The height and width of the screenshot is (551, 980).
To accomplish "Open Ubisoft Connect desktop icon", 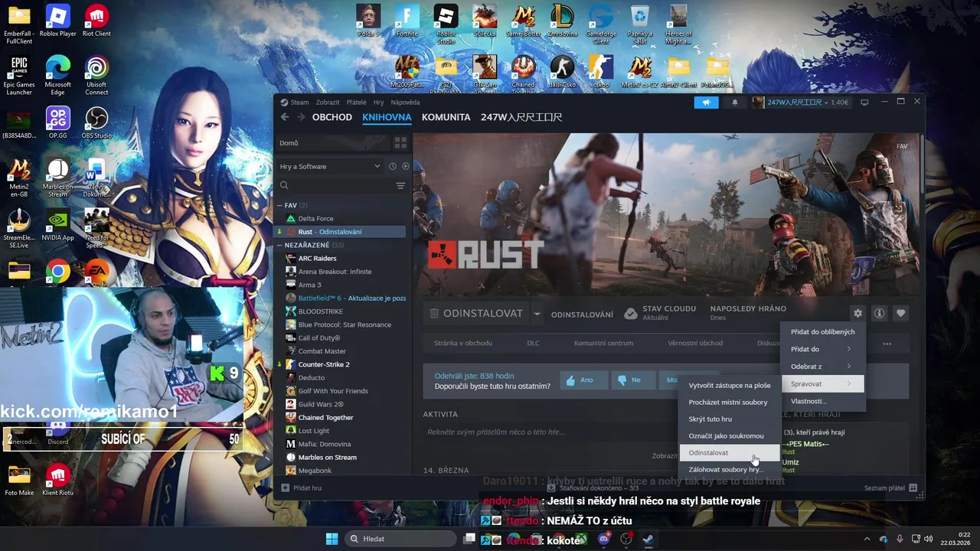I will pyautogui.click(x=96, y=74).
